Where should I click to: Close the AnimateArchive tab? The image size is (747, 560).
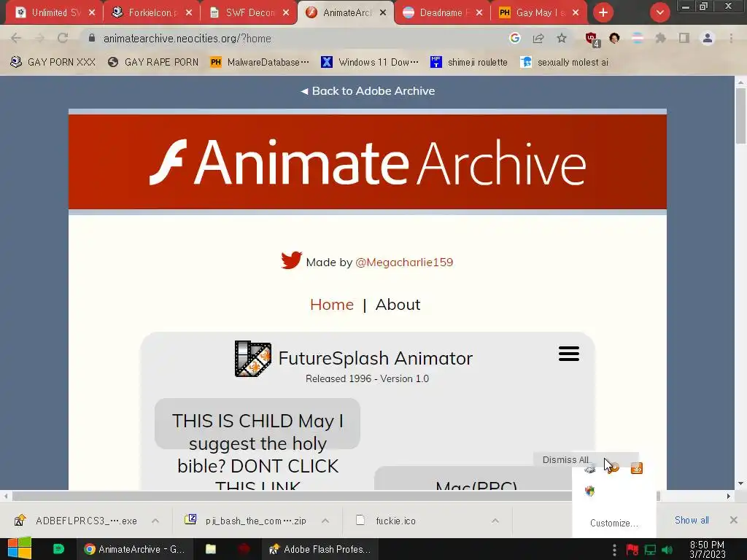tap(383, 12)
